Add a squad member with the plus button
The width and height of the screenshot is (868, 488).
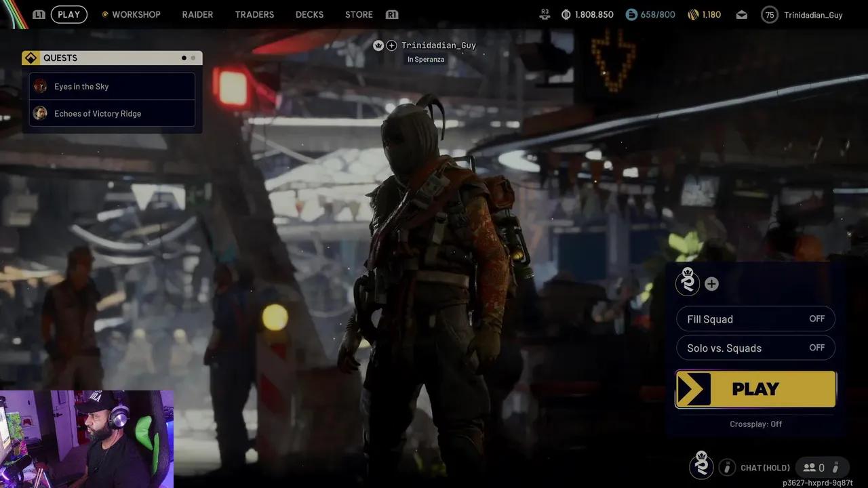pos(711,284)
